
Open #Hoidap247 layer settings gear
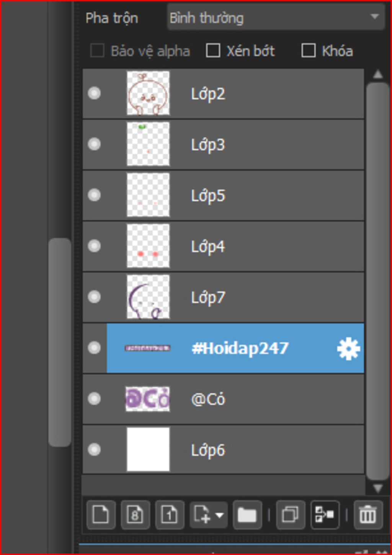tap(348, 349)
